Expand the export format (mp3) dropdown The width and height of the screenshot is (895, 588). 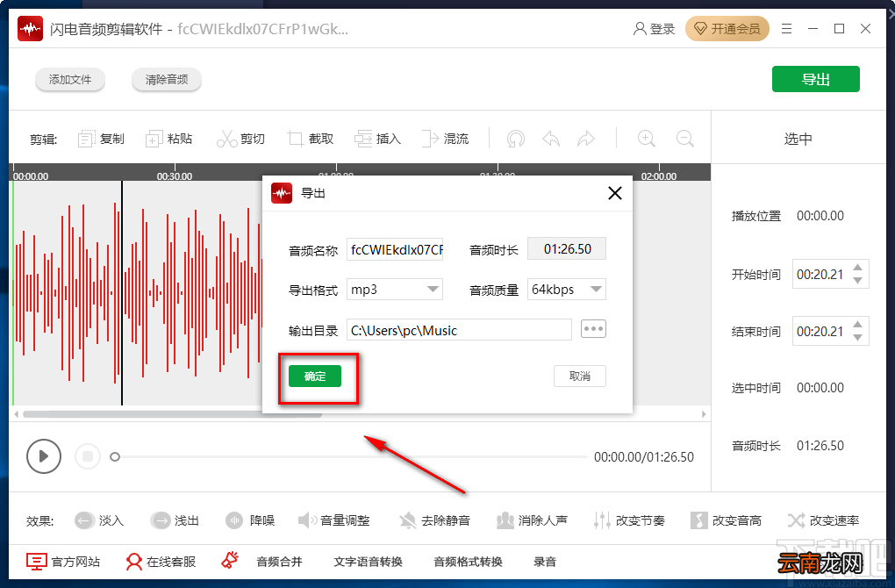click(x=433, y=290)
